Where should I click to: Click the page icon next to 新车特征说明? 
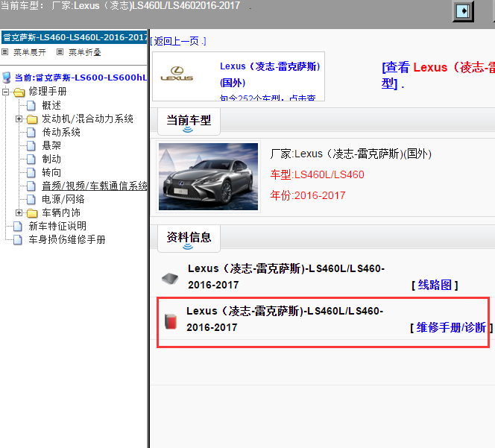(x=18, y=227)
